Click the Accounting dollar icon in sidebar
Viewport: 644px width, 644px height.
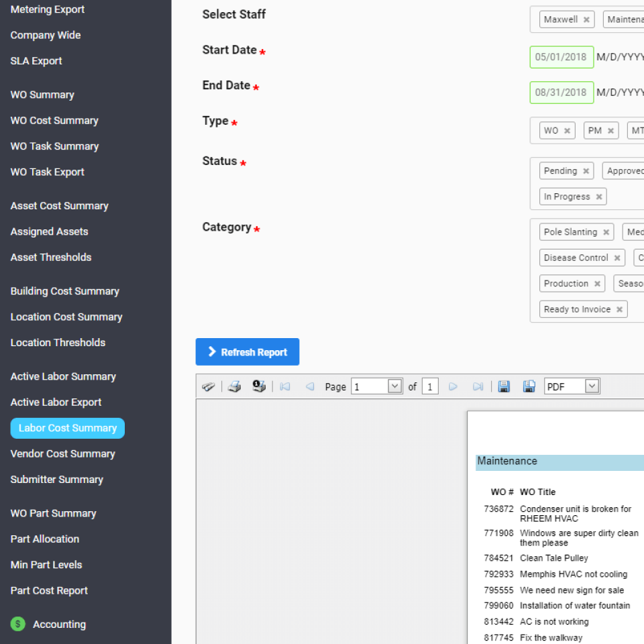click(x=19, y=624)
